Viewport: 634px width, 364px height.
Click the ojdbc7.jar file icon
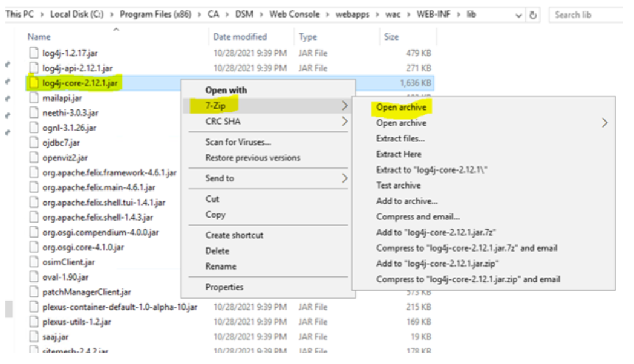[x=34, y=143]
